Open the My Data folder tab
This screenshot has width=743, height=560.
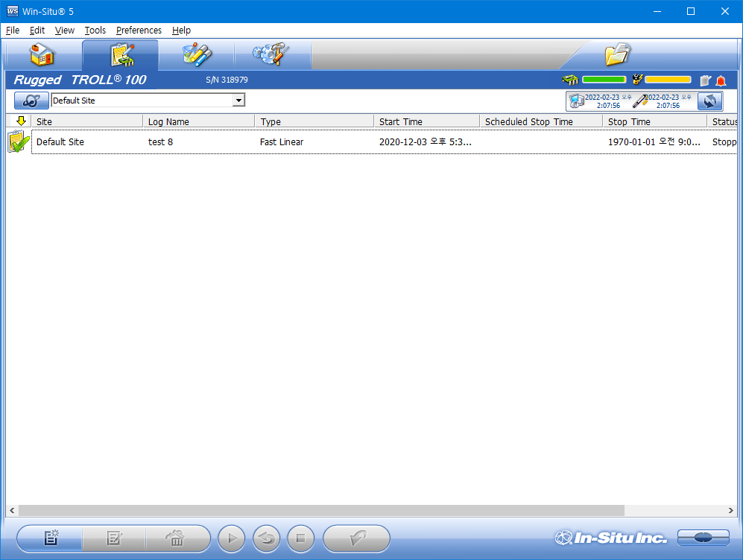point(618,55)
